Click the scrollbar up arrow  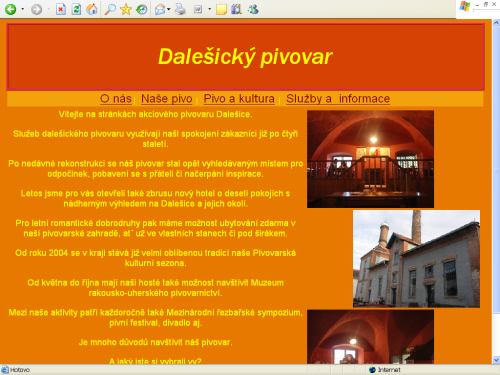tap(496, 23)
